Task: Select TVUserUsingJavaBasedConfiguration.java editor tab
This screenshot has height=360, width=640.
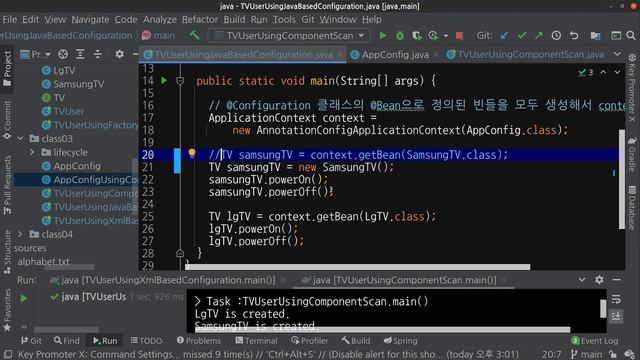Action: tap(244, 55)
